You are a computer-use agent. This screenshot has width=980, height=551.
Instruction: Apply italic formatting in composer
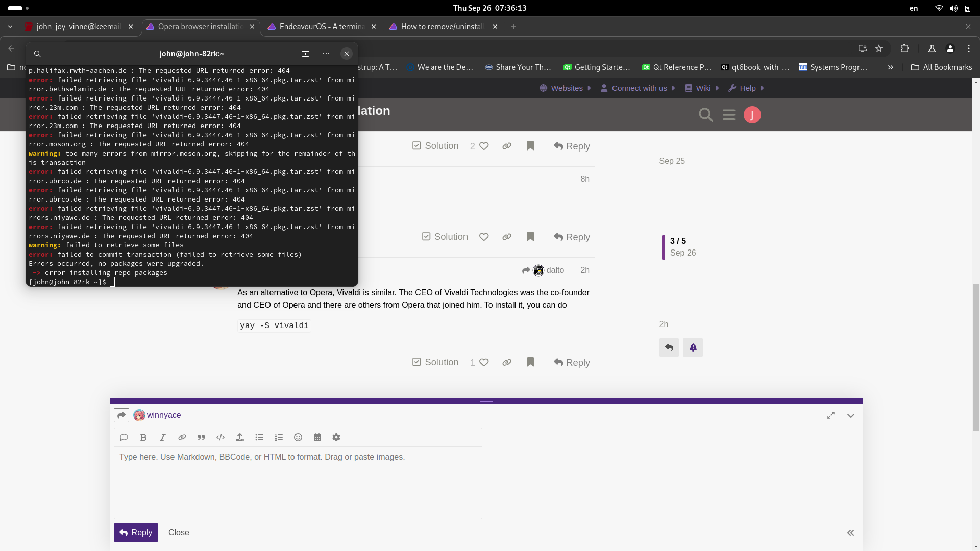pos(163,437)
